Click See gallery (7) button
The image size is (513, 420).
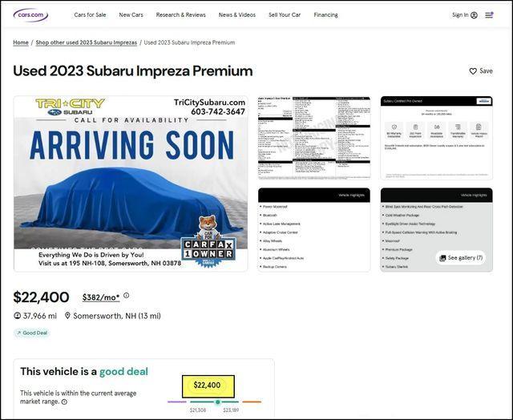(461, 258)
